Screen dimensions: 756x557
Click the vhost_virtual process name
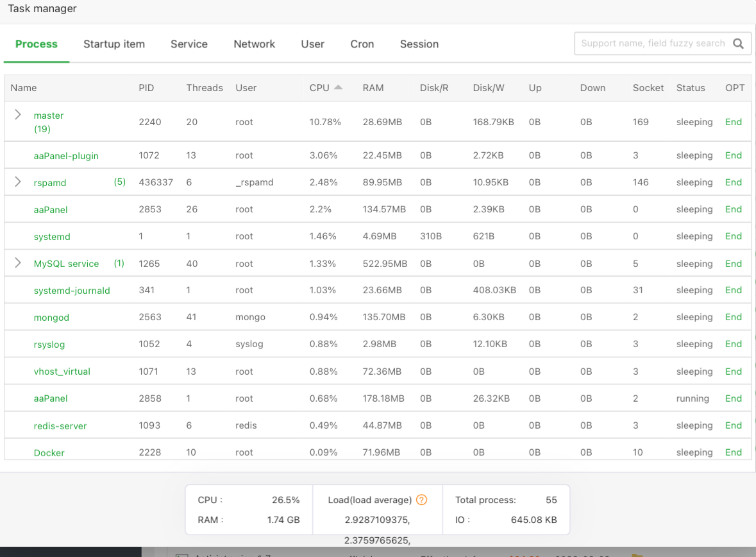point(62,372)
